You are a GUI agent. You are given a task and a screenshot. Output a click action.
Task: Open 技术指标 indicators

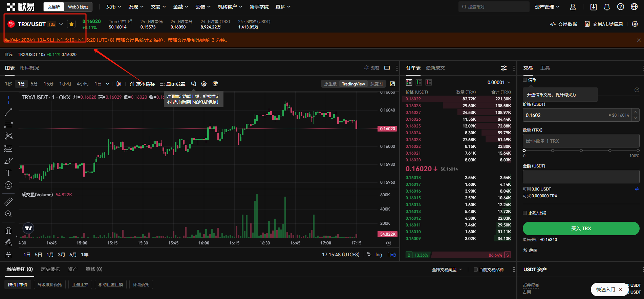pyautogui.click(x=142, y=84)
